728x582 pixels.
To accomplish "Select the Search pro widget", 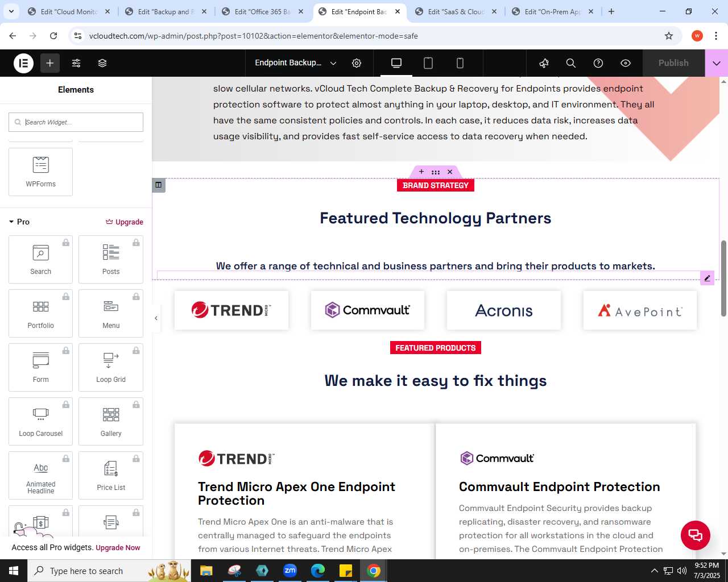I will [41, 259].
